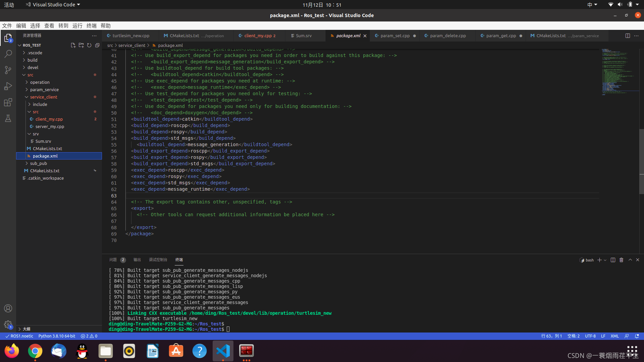Launch Firefox from the dock
This screenshot has height=362, width=644.
12,351
